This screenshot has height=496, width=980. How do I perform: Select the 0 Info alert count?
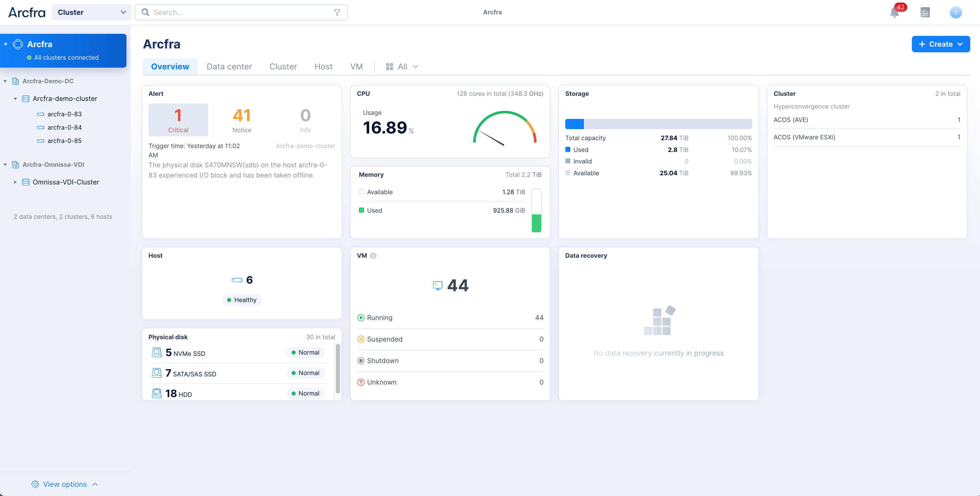click(x=305, y=120)
